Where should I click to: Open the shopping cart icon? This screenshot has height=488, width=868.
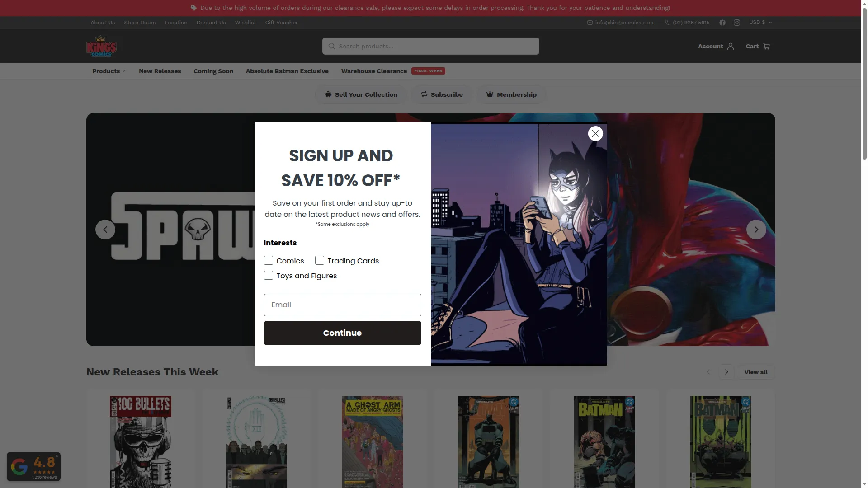pyautogui.click(x=766, y=46)
